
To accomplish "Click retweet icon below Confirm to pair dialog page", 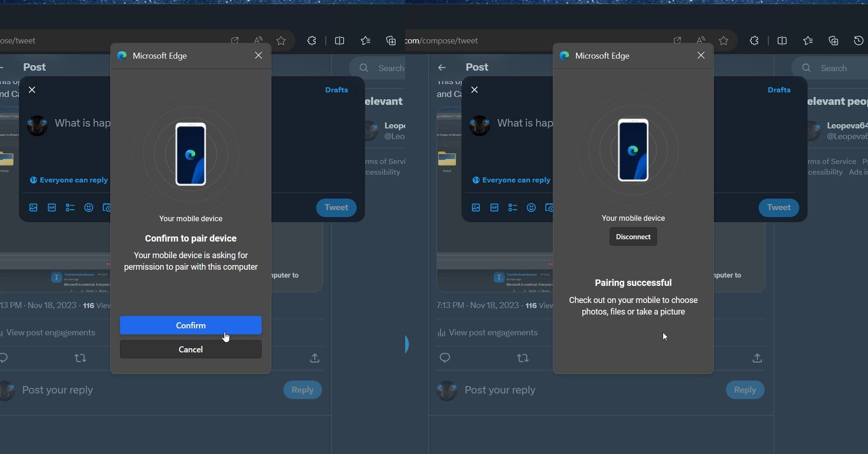I will pos(80,358).
